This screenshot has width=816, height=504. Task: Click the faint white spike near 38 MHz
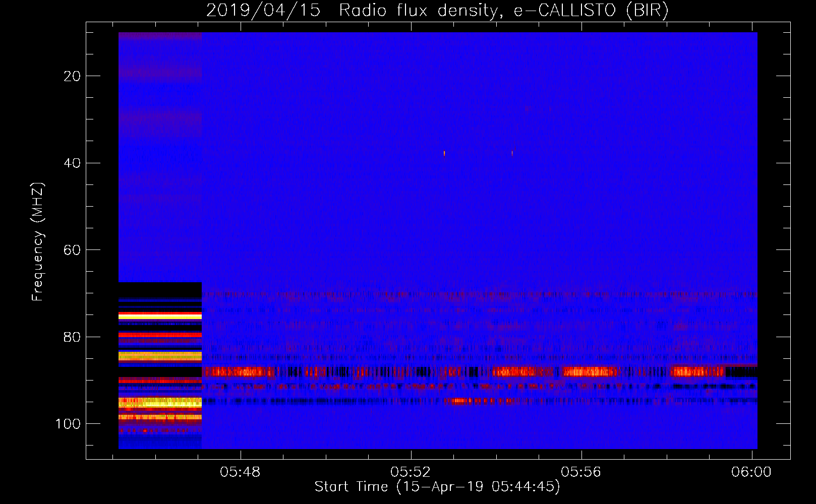click(x=512, y=153)
